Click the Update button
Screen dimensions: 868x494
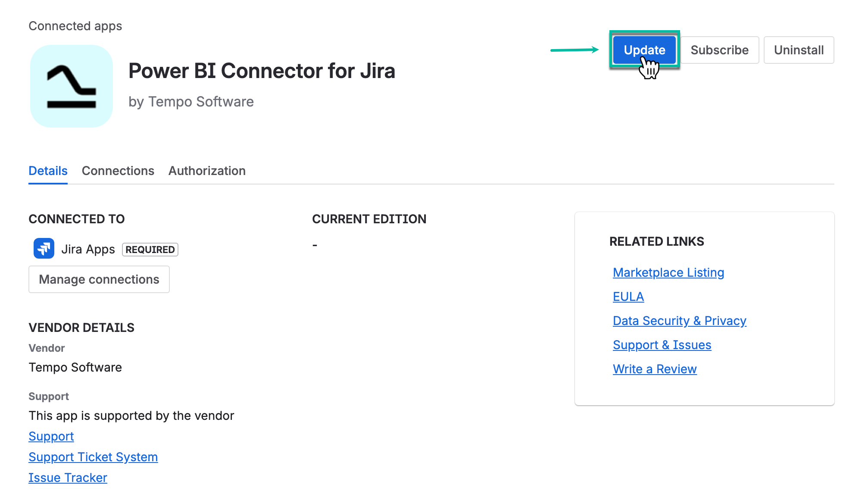[644, 50]
